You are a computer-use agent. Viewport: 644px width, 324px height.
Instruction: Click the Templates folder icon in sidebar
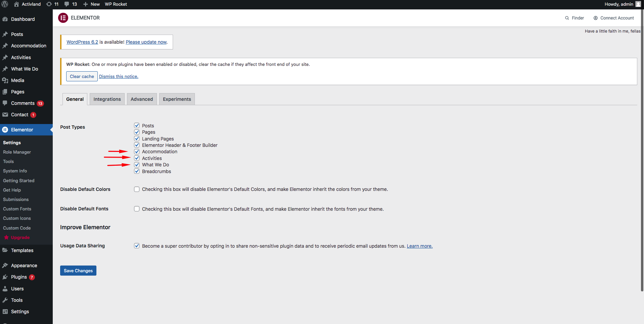tap(5, 250)
